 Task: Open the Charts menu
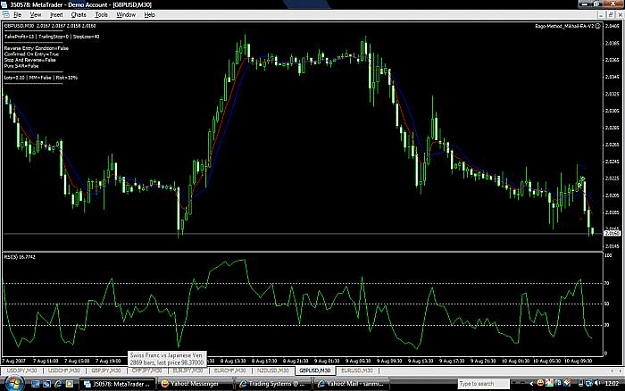[78, 15]
